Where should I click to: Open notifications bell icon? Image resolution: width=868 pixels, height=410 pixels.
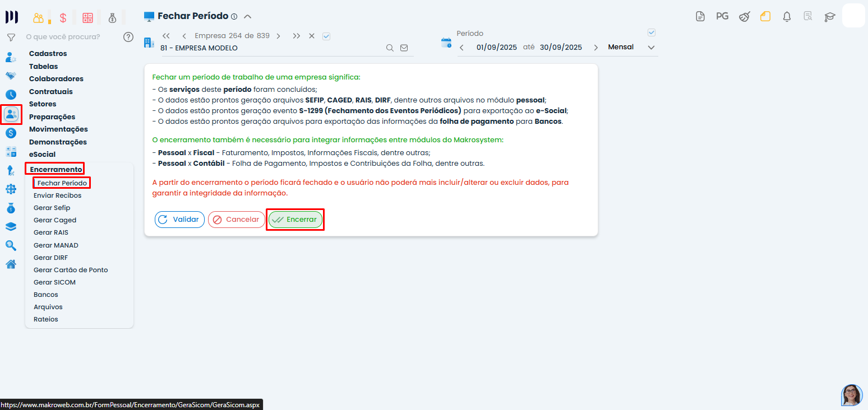[x=787, y=16]
